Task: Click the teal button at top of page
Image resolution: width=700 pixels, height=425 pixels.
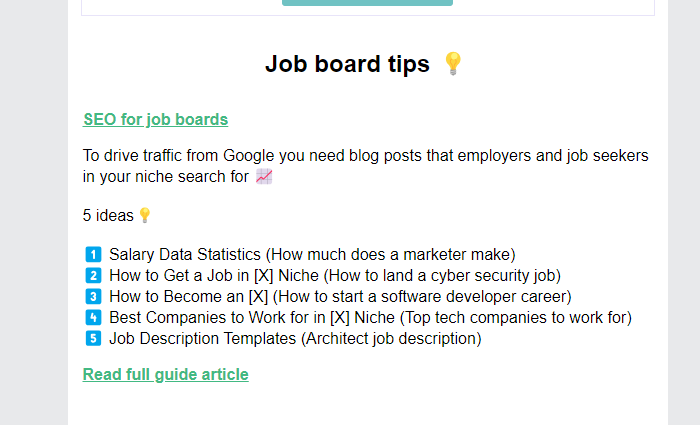Action: [367, 3]
